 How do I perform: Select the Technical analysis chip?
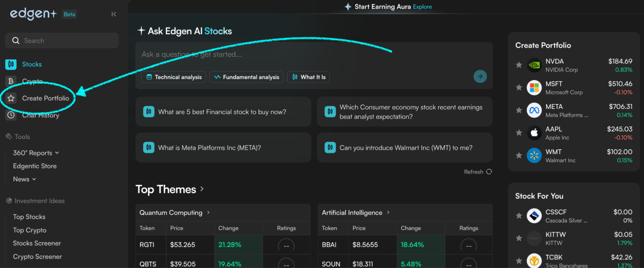pyautogui.click(x=174, y=77)
